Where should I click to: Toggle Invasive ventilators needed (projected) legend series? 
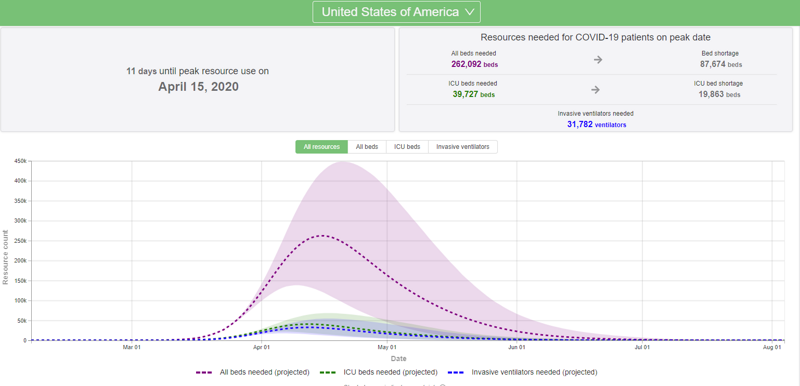pos(524,372)
